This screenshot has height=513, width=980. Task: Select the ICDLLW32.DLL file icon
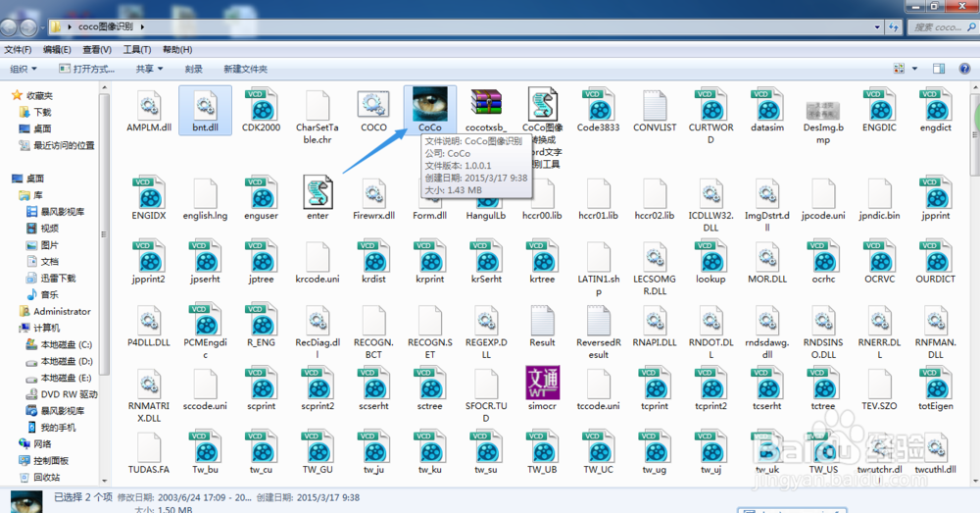(x=710, y=192)
